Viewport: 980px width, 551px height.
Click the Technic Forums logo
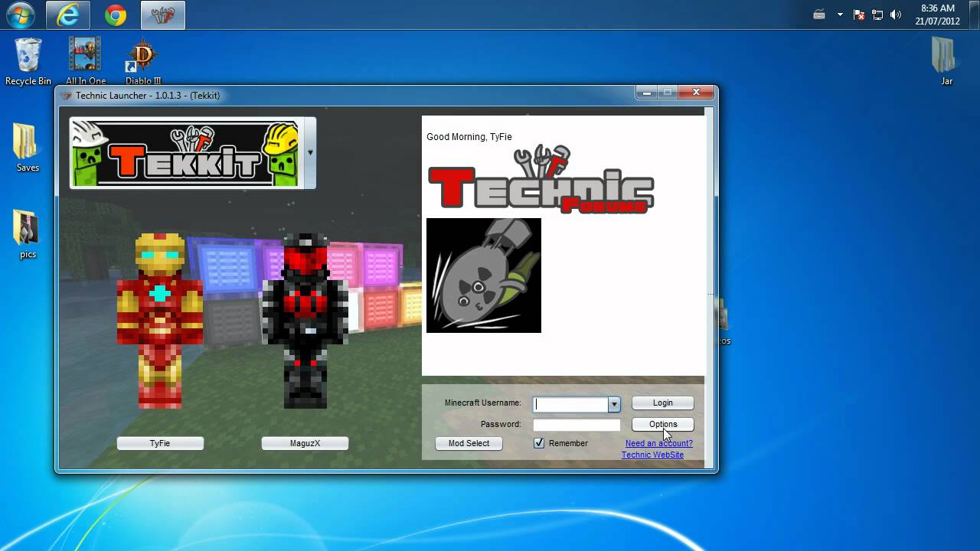tap(541, 179)
